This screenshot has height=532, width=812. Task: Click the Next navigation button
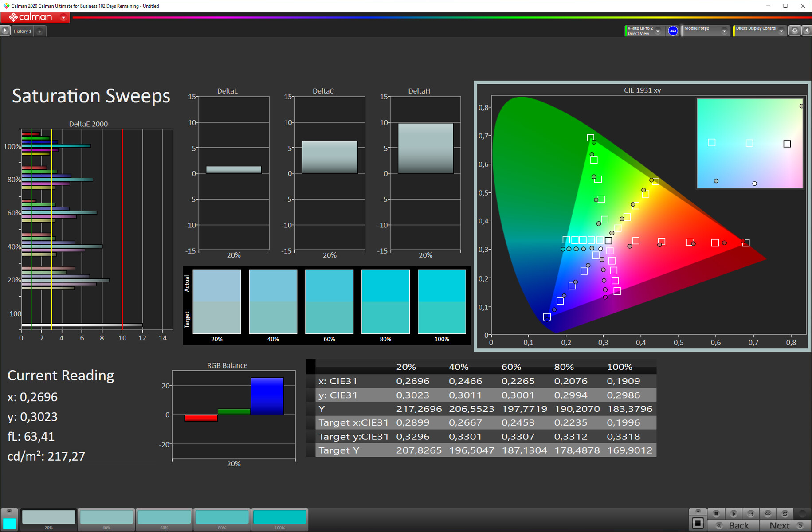(x=785, y=525)
